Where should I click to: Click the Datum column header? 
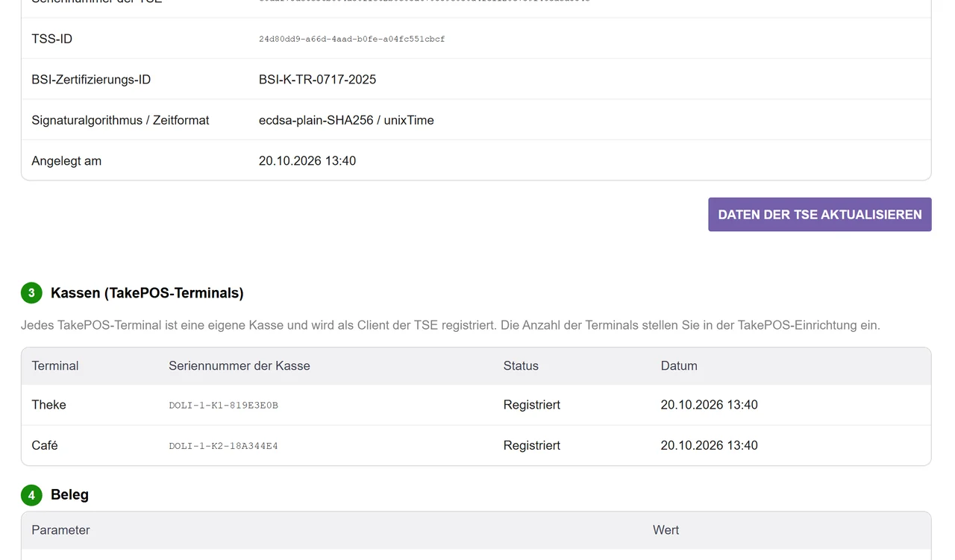[x=679, y=366]
